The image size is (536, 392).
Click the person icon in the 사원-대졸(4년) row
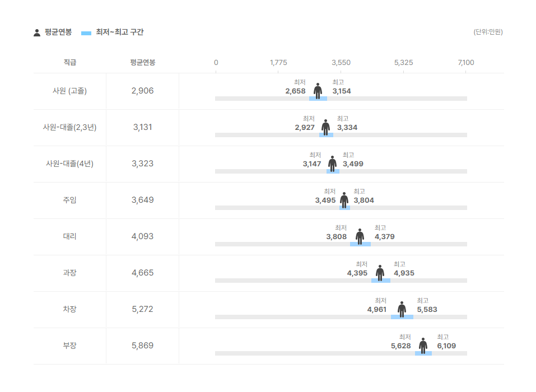tap(332, 164)
